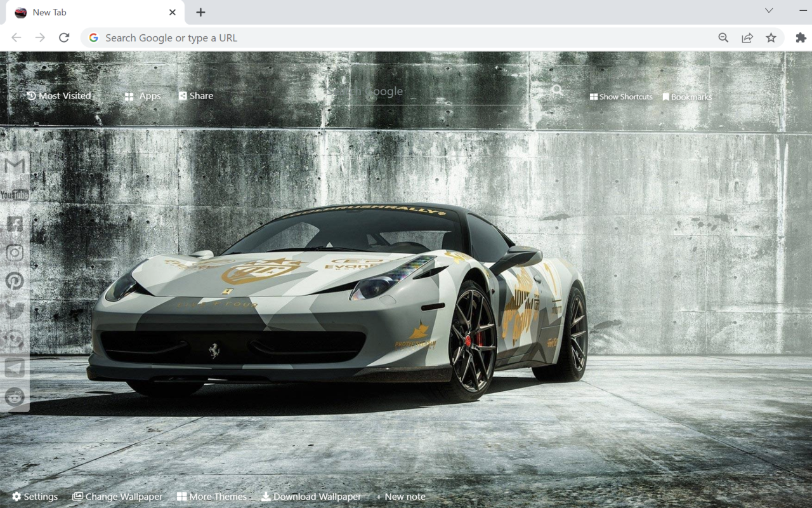Screen dimensions: 812x508
Task: Share this page using the address bar icon
Action: (747, 37)
